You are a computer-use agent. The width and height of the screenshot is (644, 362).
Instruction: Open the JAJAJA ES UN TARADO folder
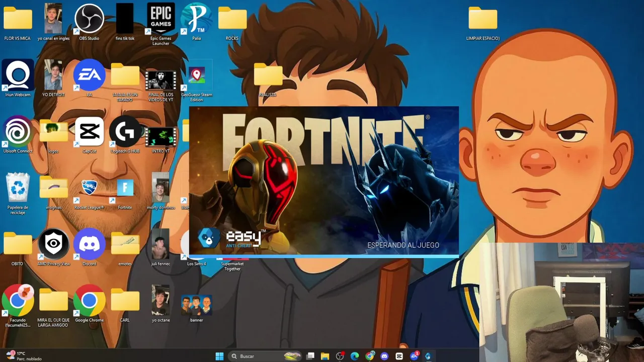[x=125, y=81]
